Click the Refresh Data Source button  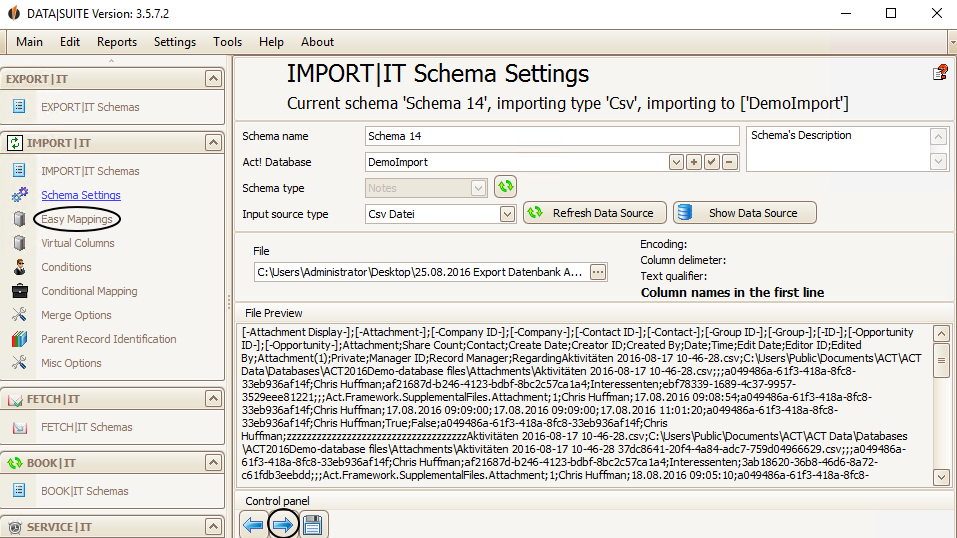pyautogui.click(x=594, y=213)
